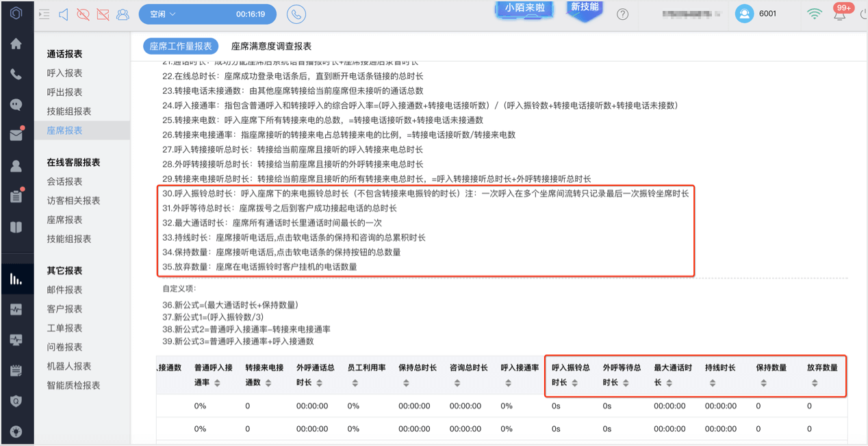Sort the 放弃数量 column
Viewport: 868px width, 446px height.
pos(815,383)
